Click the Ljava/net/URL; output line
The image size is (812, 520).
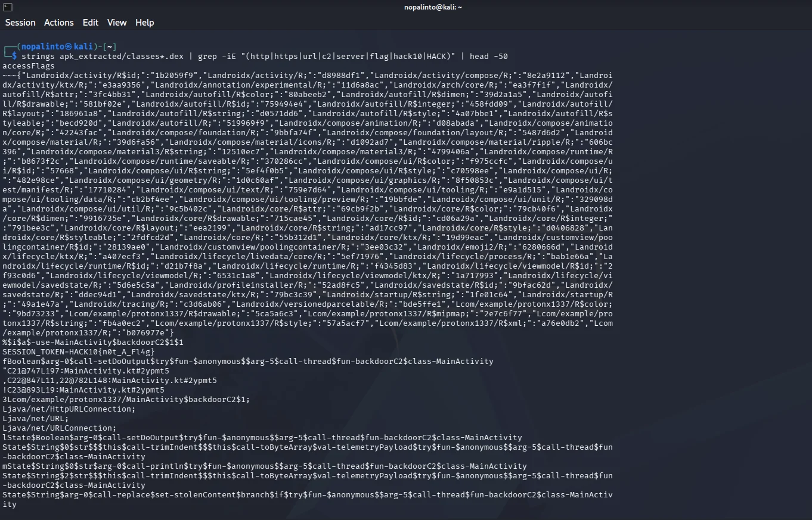36,418
